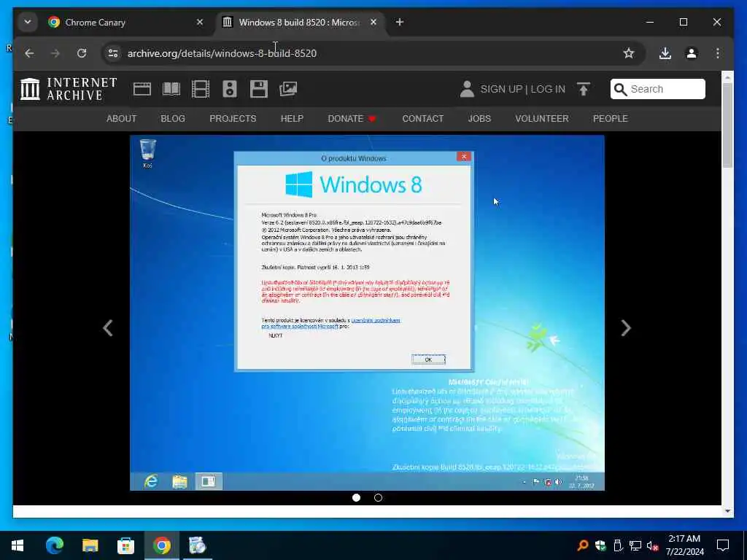This screenshot has width=747, height=560.
Task: Click the magnifier icon in the search box
Action: [x=620, y=89]
